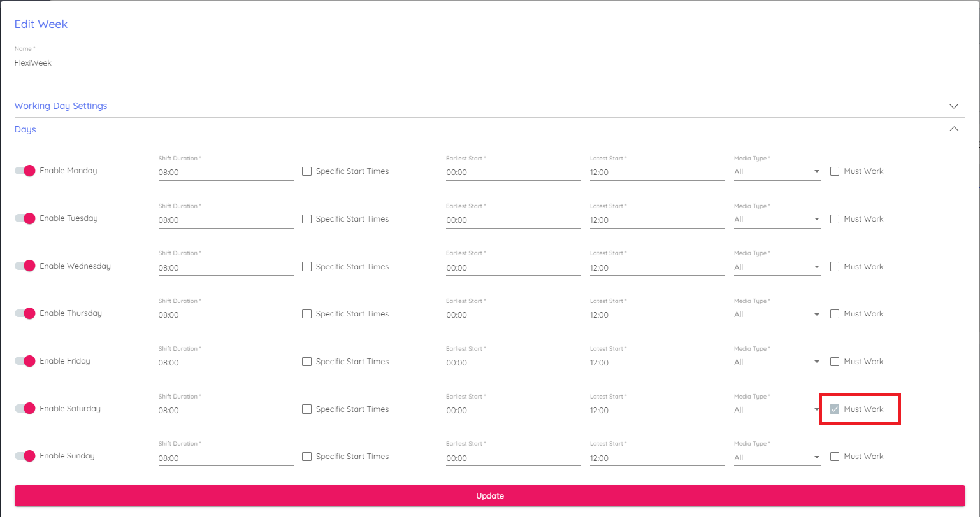Toggle the Enable Friday switch

(25, 361)
